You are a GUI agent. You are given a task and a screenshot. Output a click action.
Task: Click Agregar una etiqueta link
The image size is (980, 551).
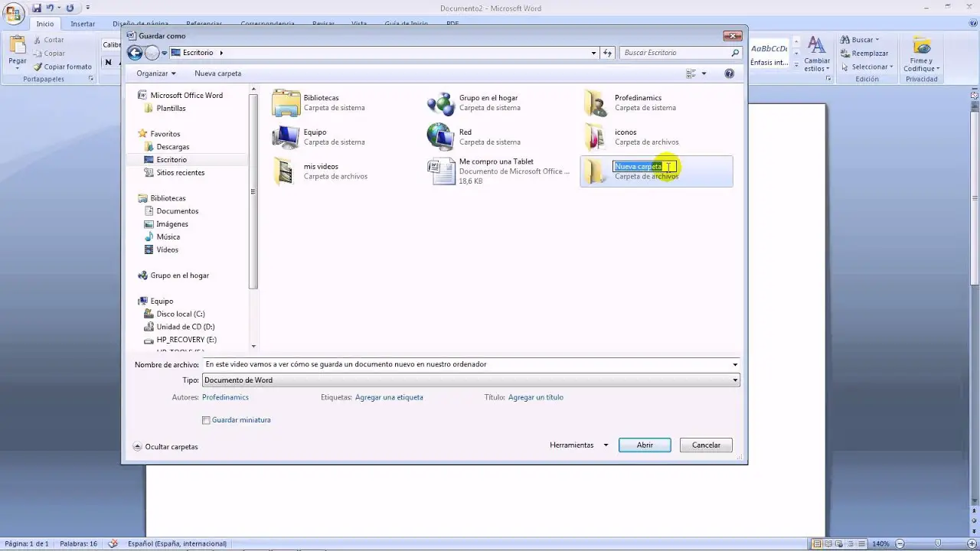tap(389, 398)
